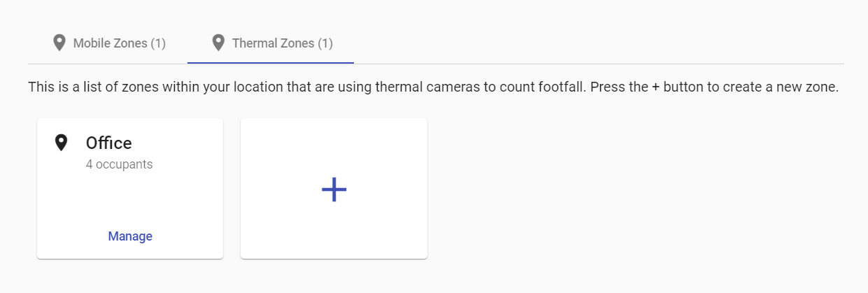
Task: Click the "4 occupants" text
Action: tap(120, 165)
